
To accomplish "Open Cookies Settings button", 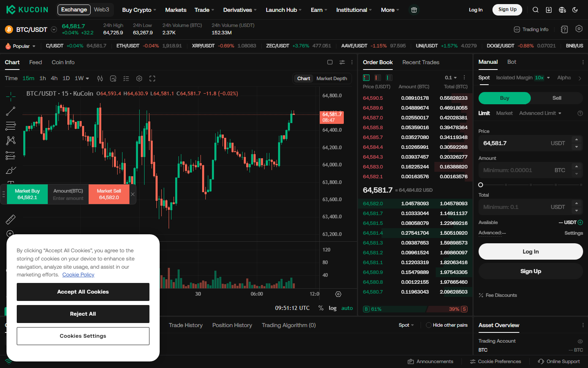I will (x=83, y=336).
